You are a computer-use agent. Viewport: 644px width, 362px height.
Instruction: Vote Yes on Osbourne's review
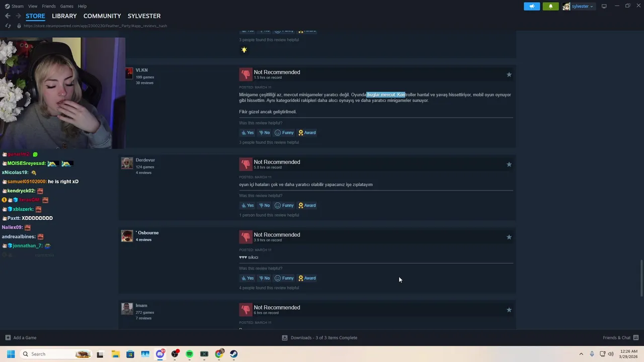tap(247, 278)
